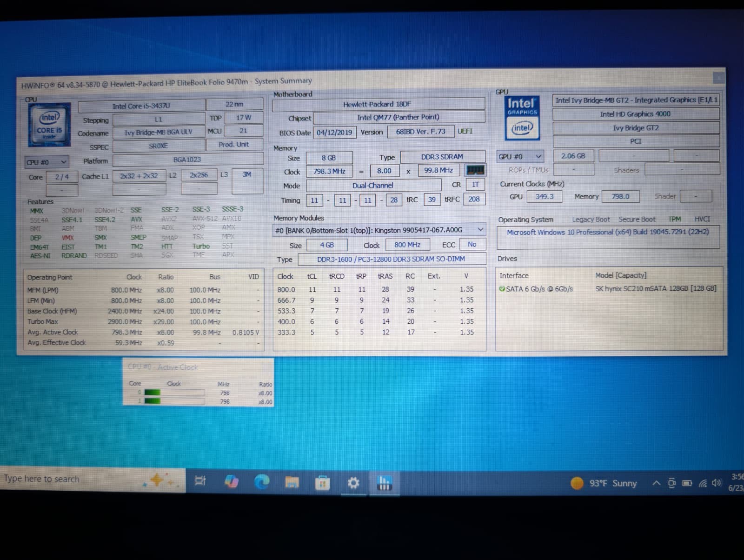This screenshot has width=744, height=560.
Task: Open Task View from the taskbar
Action: tap(200, 480)
